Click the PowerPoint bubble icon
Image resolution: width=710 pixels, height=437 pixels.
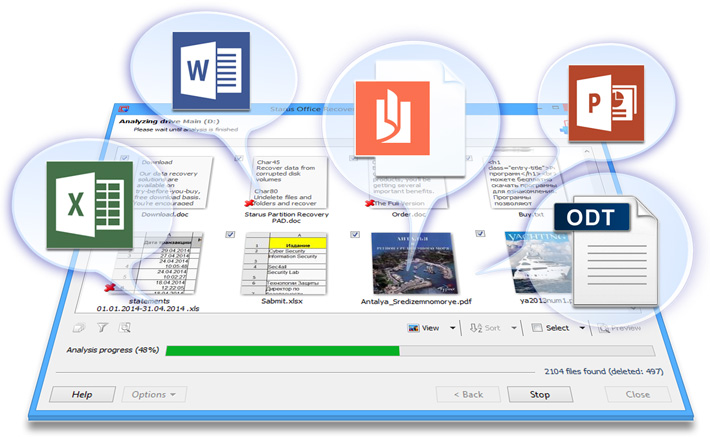[606, 103]
